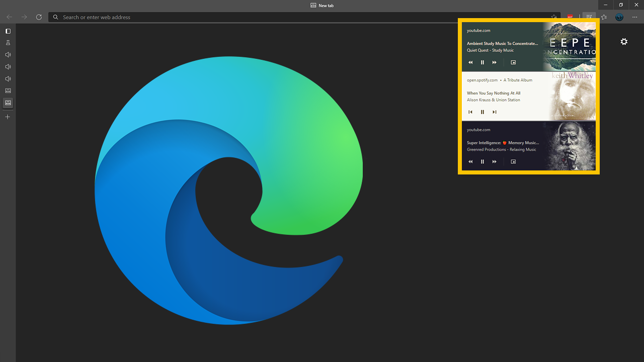Open the flask experiments tab in sidebar

(8, 43)
